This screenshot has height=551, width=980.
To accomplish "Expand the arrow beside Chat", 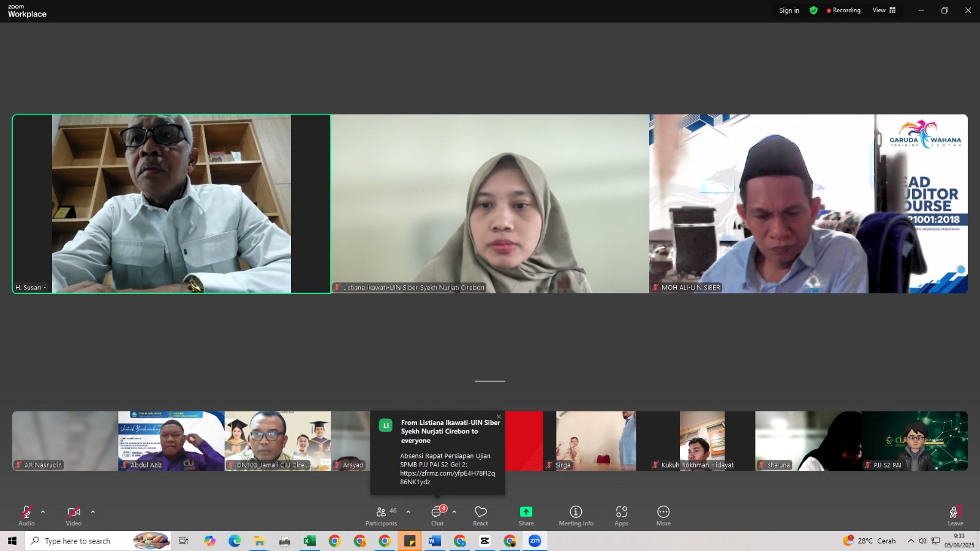I will [x=454, y=512].
